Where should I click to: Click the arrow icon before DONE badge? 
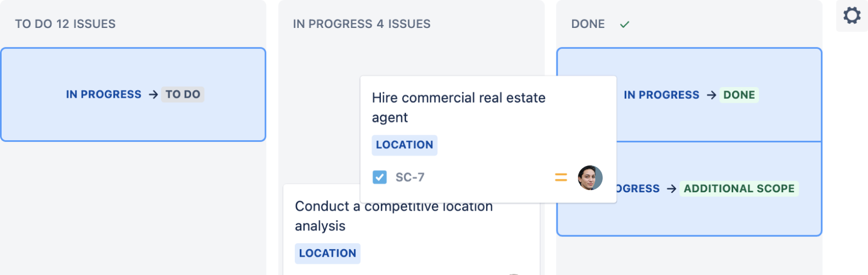pyautogui.click(x=712, y=95)
